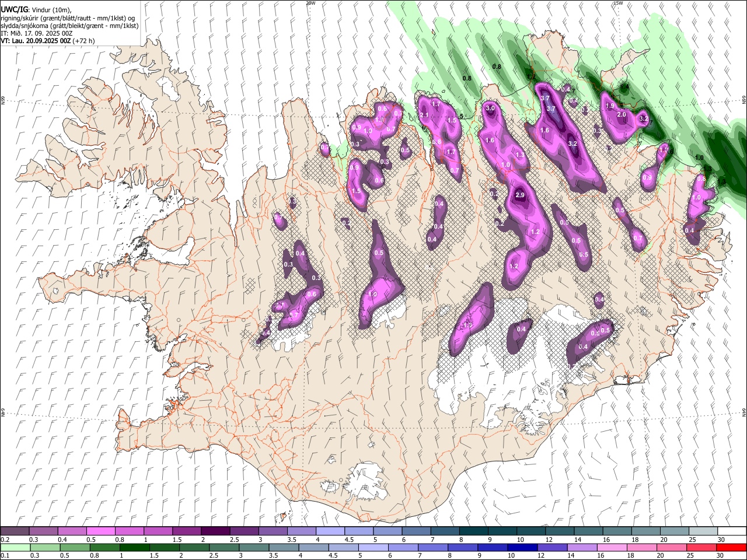Pick the navy blue 10–12 rain swatch
747x560 pixels.
522,547
